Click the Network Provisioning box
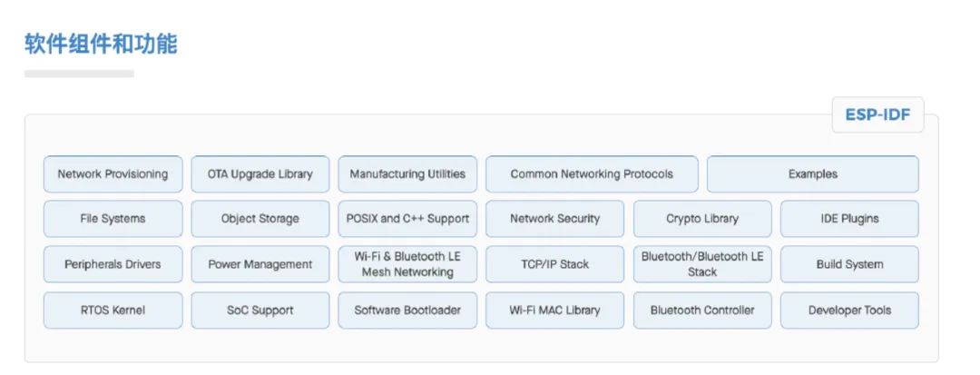 [x=113, y=174]
